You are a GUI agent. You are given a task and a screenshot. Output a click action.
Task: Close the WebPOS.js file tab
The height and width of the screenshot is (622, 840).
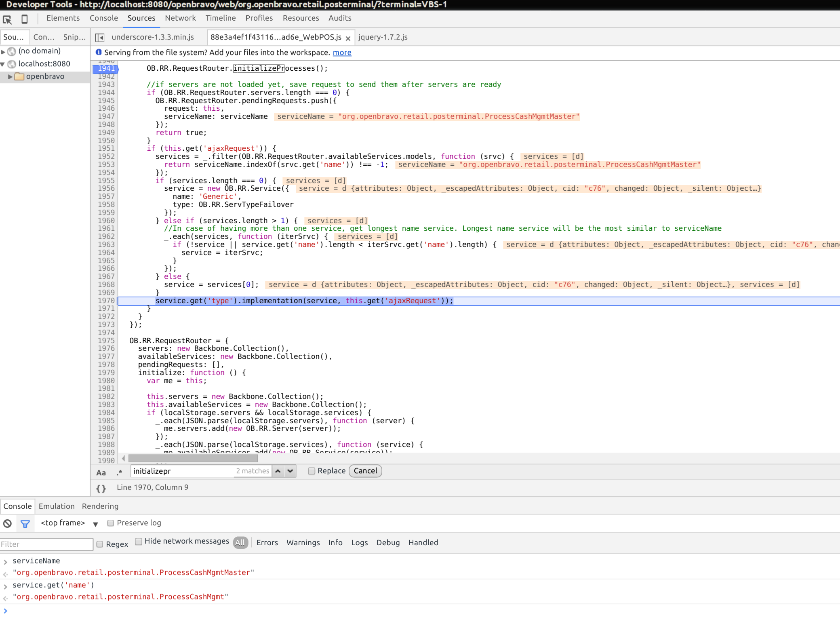[348, 38]
